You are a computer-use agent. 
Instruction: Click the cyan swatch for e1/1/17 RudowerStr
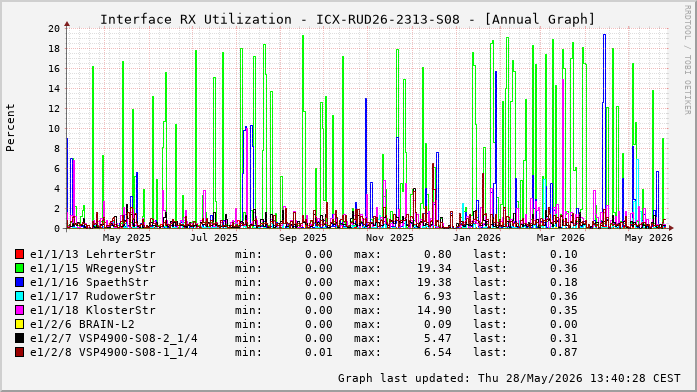point(19,296)
